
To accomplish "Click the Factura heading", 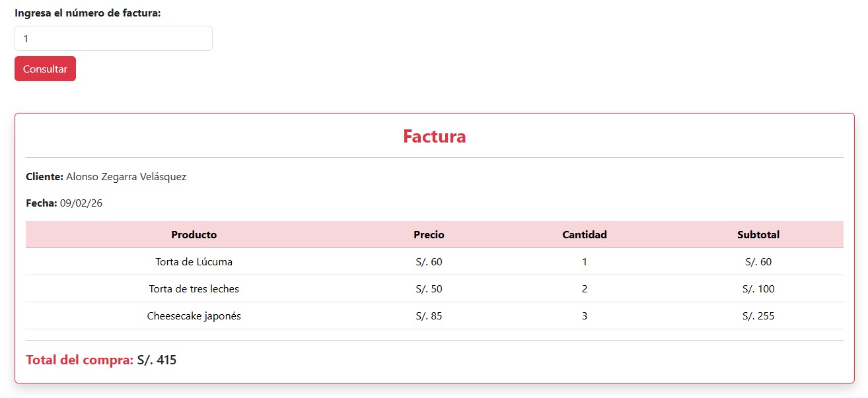I will click(434, 137).
